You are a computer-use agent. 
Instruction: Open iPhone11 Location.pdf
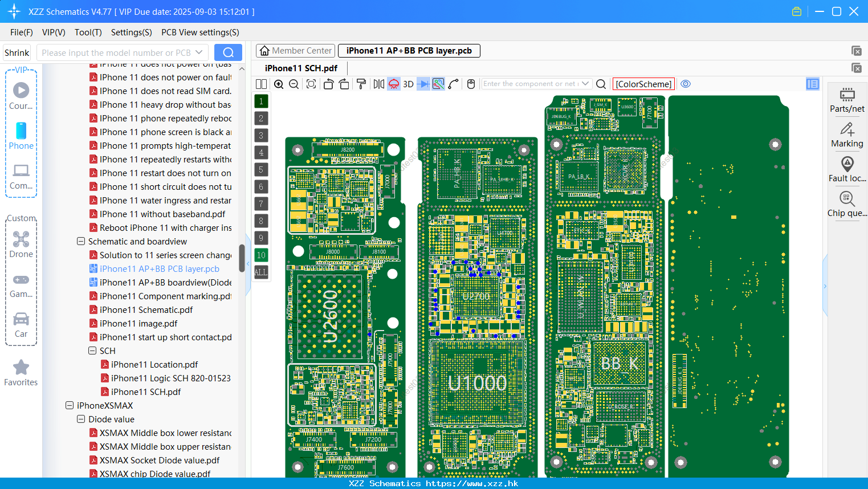tap(154, 365)
